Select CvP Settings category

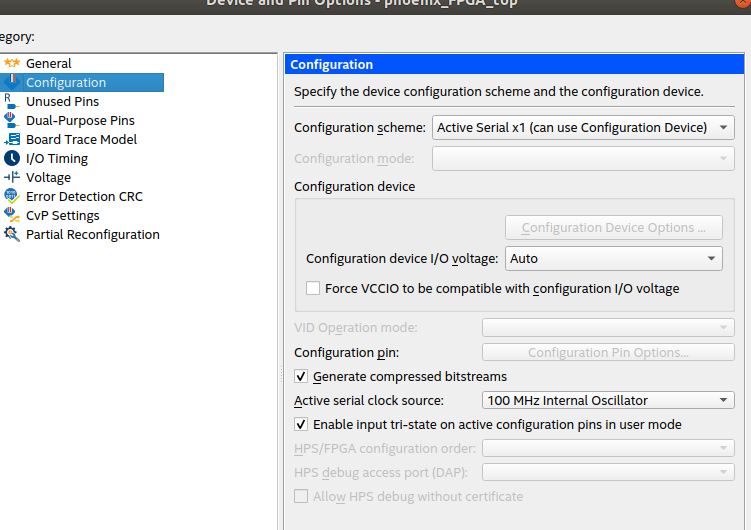(x=62, y=215)
